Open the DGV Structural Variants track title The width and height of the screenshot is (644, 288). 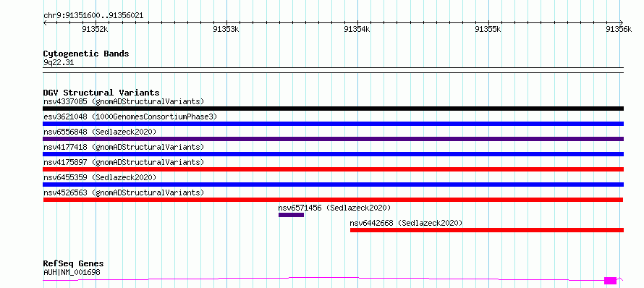pos(101,93)
